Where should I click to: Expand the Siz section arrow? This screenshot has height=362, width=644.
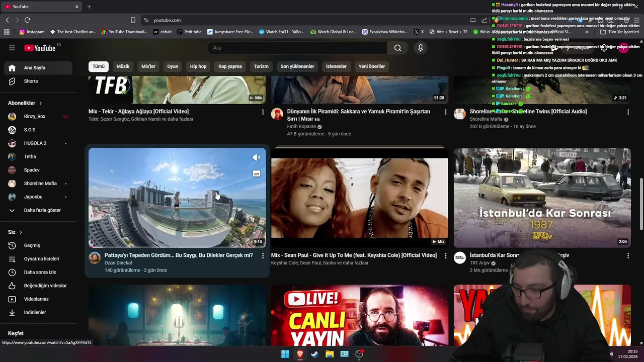point(21,232)
